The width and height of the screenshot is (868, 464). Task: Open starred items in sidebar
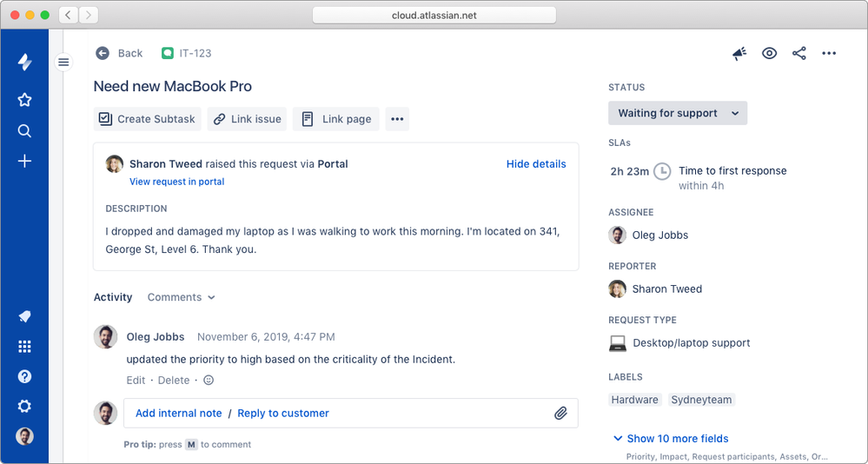point(24,100)
